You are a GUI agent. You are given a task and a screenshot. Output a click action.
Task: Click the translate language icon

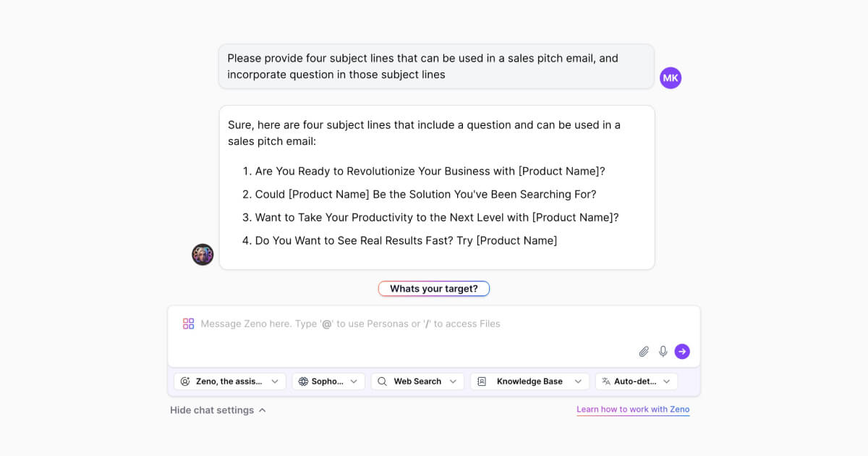[606, 381]
